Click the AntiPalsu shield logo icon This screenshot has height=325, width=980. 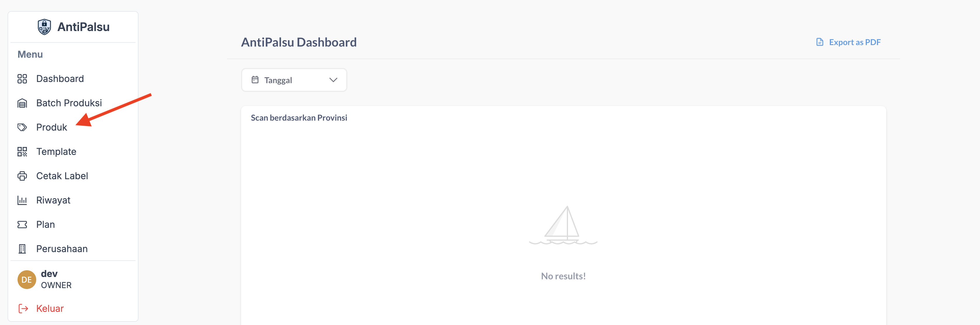[x=44, y=27]
